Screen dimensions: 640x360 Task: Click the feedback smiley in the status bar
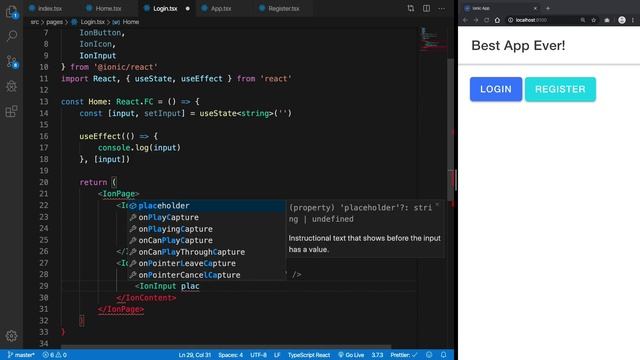pyautogui.click(x=429, y=355)
